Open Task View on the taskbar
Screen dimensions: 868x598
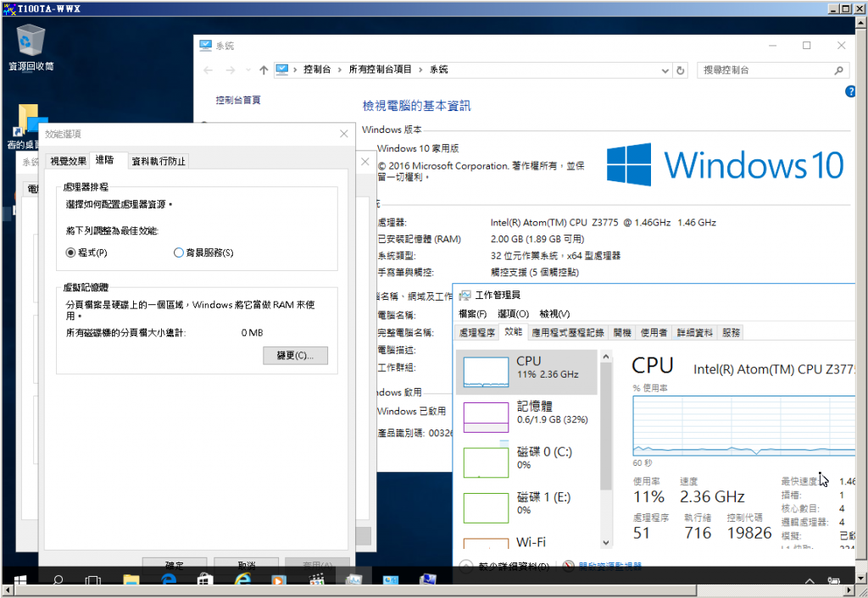tap(93, 580)
